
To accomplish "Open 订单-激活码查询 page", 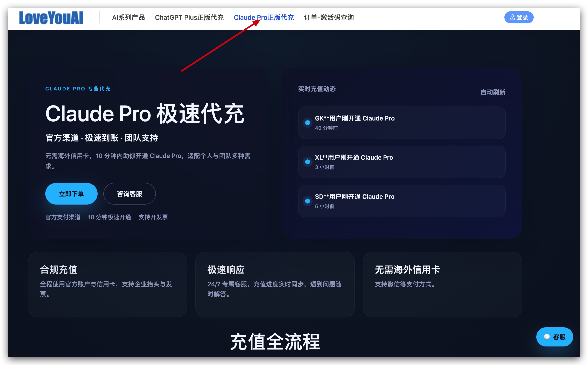I will pyautogui.click(x=329, y=18).
